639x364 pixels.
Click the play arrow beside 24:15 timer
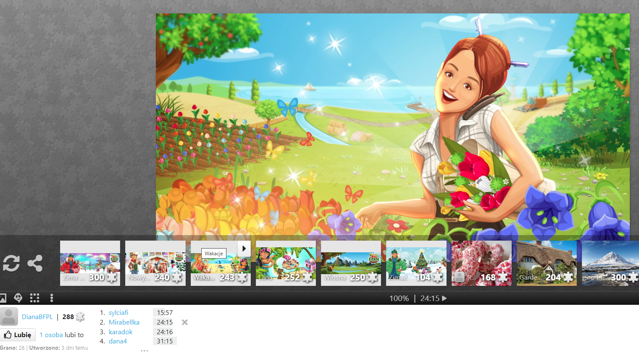pos(444,298)
